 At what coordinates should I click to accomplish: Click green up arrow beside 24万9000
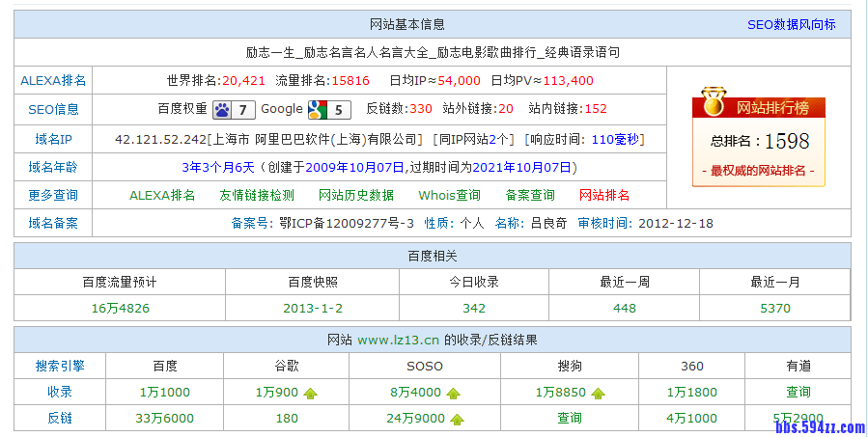(458, 420)
